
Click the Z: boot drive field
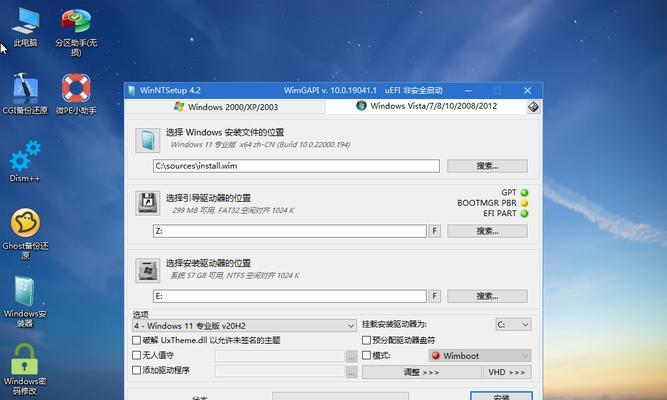[290, 231]
